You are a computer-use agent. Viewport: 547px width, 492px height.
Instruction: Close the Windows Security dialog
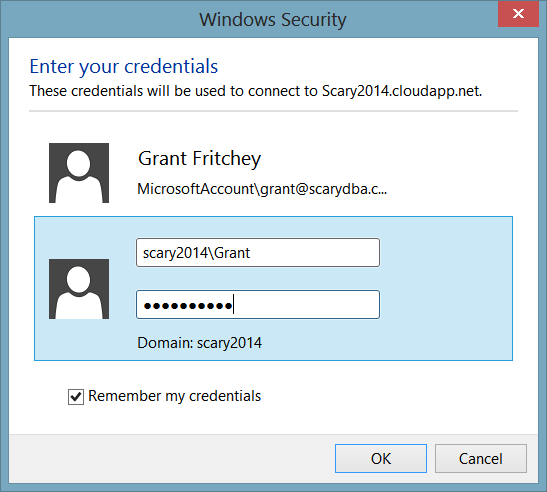pyautogui.click(x=518, y=14)
